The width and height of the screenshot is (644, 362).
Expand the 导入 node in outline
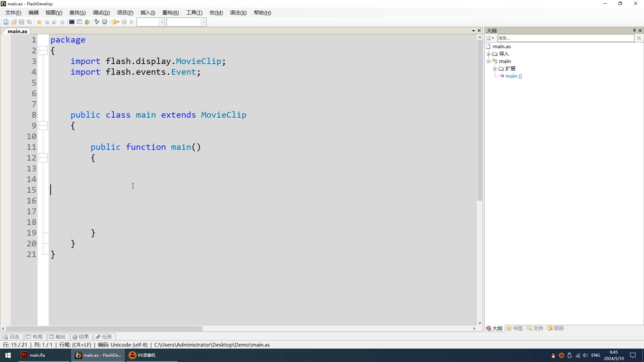[x=489, y=54]
